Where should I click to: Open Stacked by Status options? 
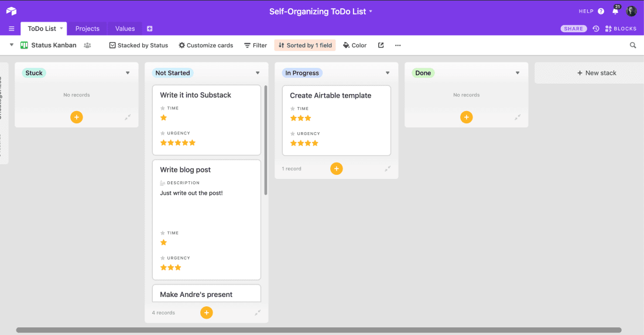(138, 46)
